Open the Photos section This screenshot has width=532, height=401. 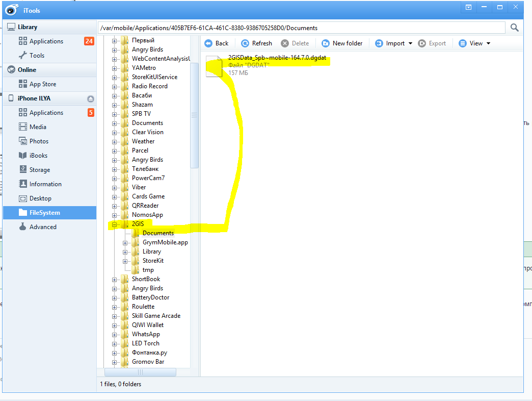(x=49, y=141)
